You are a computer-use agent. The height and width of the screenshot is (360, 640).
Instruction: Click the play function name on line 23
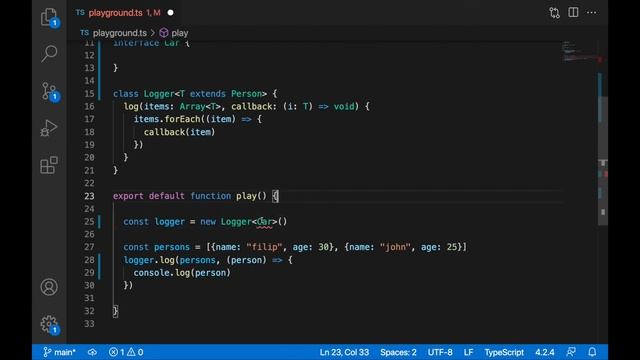246,196
